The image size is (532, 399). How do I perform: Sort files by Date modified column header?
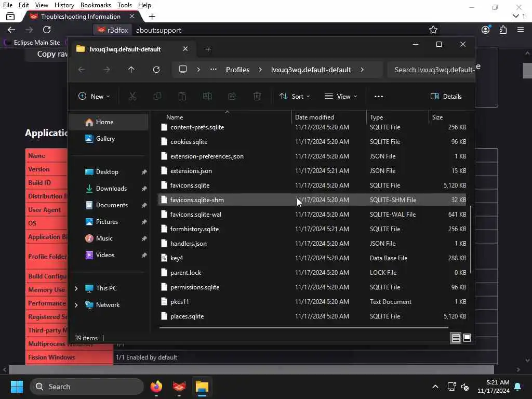tap(314, 117)
